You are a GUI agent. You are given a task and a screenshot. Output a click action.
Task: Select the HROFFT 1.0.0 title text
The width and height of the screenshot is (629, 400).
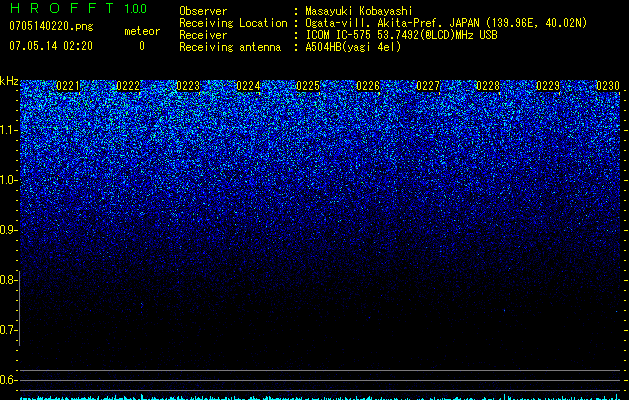[78, 8]
